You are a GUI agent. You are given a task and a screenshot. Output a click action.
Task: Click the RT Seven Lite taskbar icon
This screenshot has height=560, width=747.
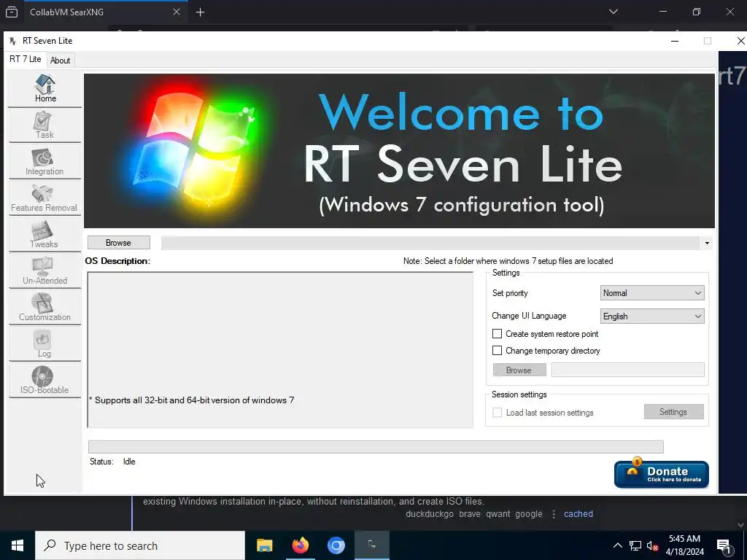(371, 545)
